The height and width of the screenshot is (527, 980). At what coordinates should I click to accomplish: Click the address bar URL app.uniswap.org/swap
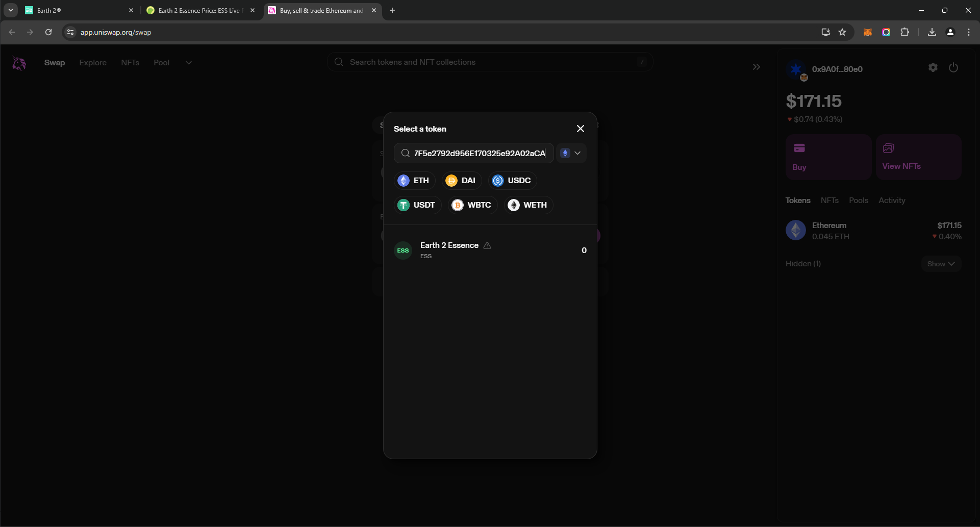[116, 32]
